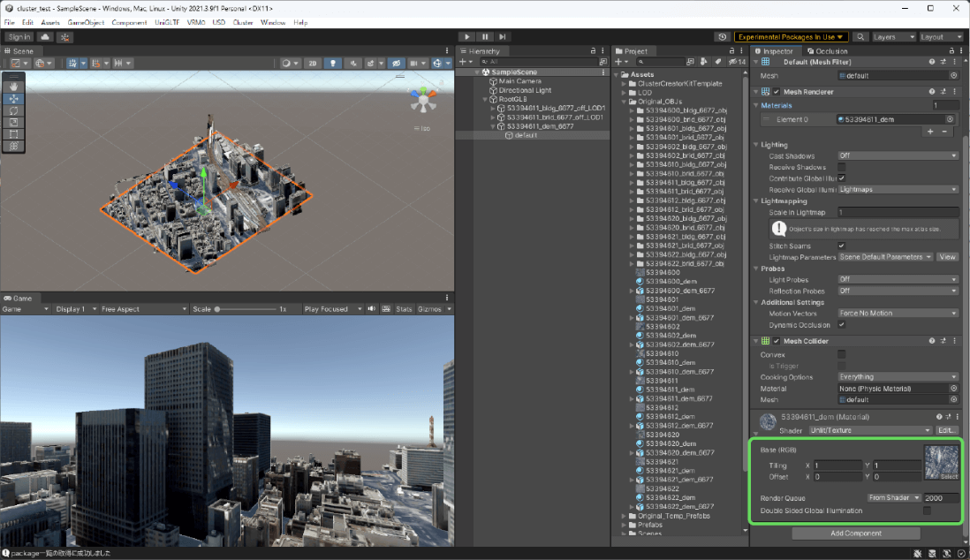Click the Add Component button
The height and width of the screenshot is (560, 970).
point(855,534)
